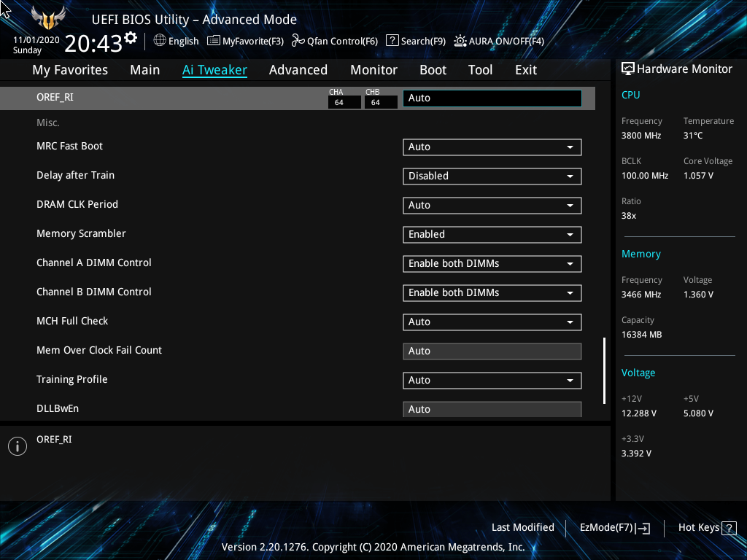
Task: Open the MCH Full Check dropdown
Action: (492, 322)
